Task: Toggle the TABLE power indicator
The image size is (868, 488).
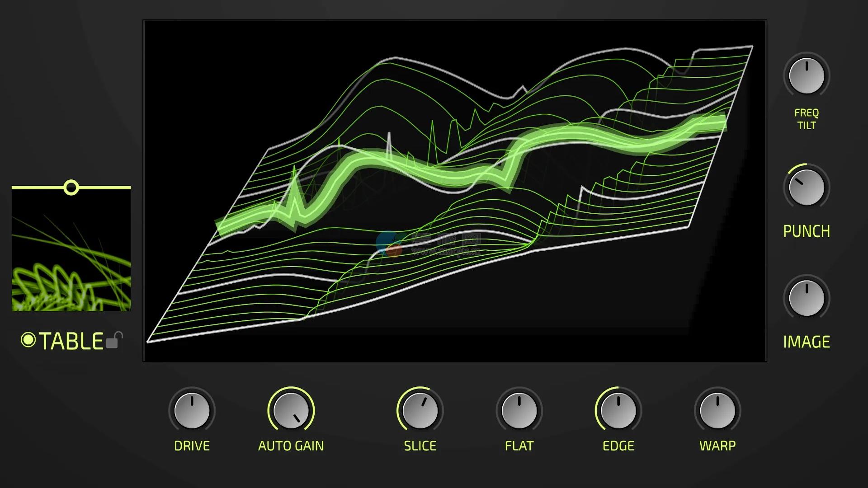Action: [28, 340]
